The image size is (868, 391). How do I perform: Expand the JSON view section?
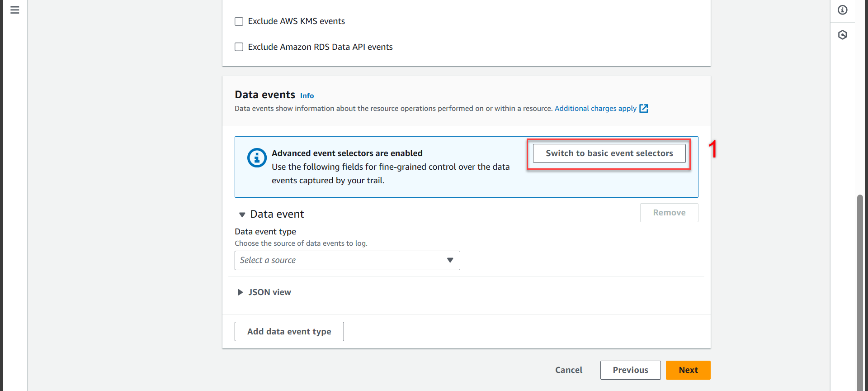coord(241,292)
